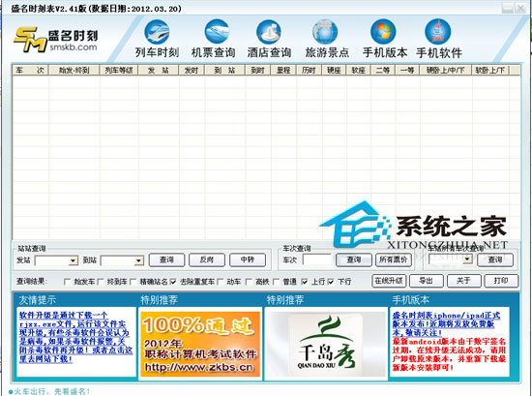Click 查询 button beside station trains dropdown
Image resolution: width=532 pixels, height=396 pixels.
[495, 259]
